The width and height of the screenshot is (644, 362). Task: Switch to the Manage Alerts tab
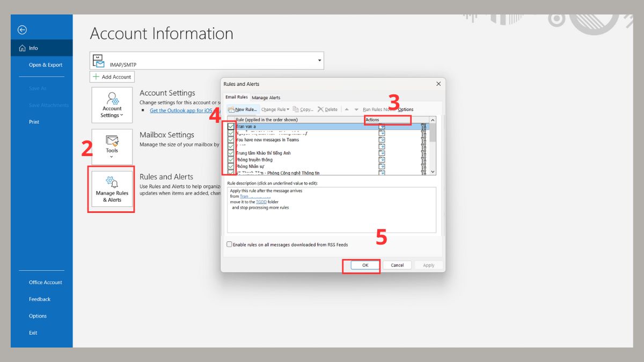266,98
